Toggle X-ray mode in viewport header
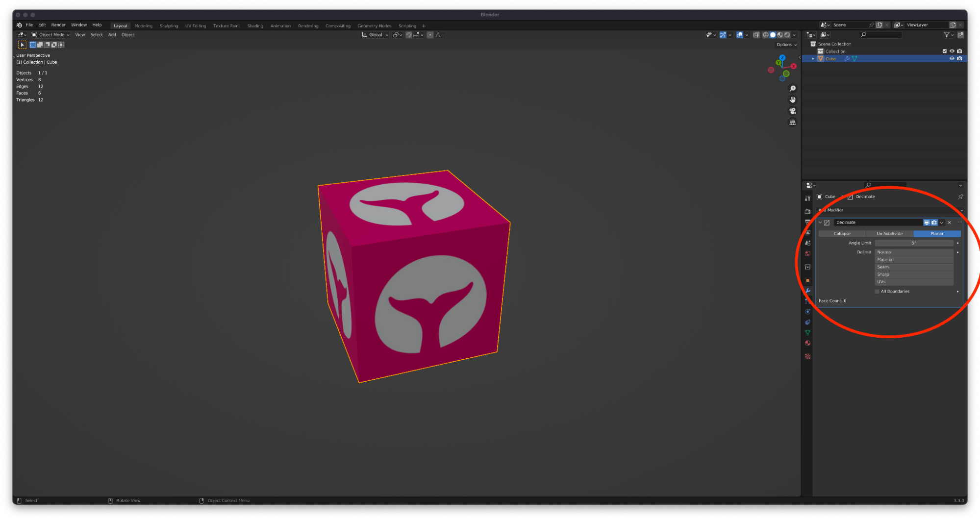This screenshot has width=980, height=520. (x=756, y=35)
